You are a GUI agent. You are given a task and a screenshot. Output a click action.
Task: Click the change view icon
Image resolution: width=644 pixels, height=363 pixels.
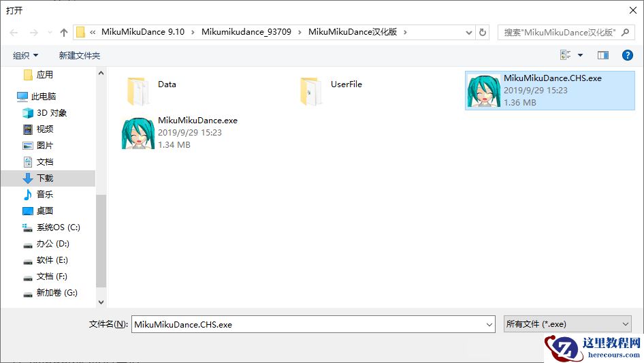pos(566,55)
